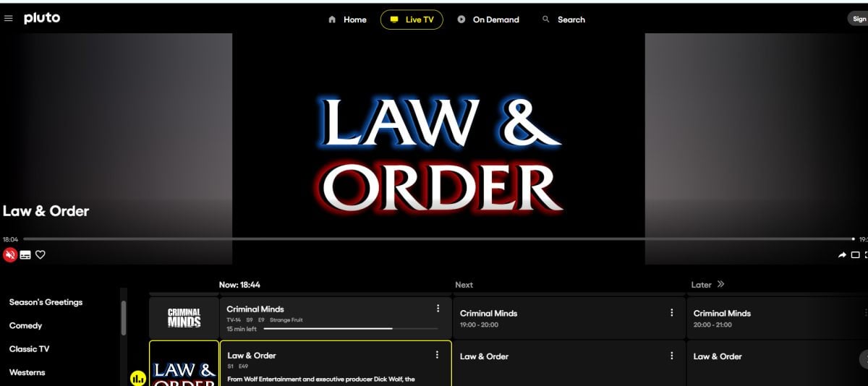The height and width of the screenshot is (386, 868).
Task: Open options menu for current Criminal Minds episode
Action: pyautogui.click(x=438, y=309)
